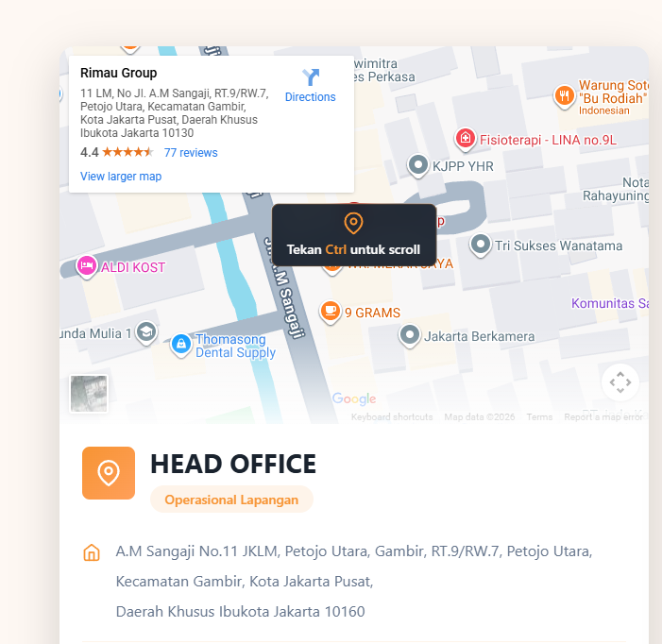Select the Warung Soto Bu Rodiah restaurant marker
This screenshot has width=662, height=644.
(x=564, y=95)
